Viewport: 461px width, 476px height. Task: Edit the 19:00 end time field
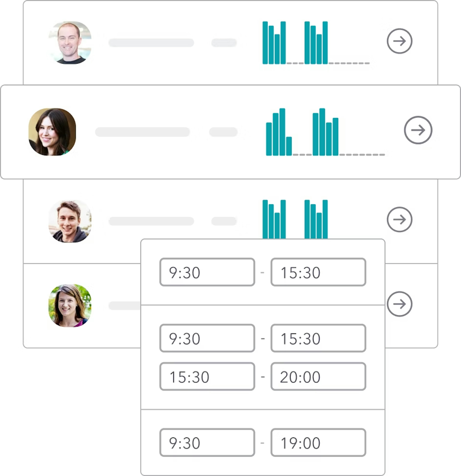click(x=318, y=443)
